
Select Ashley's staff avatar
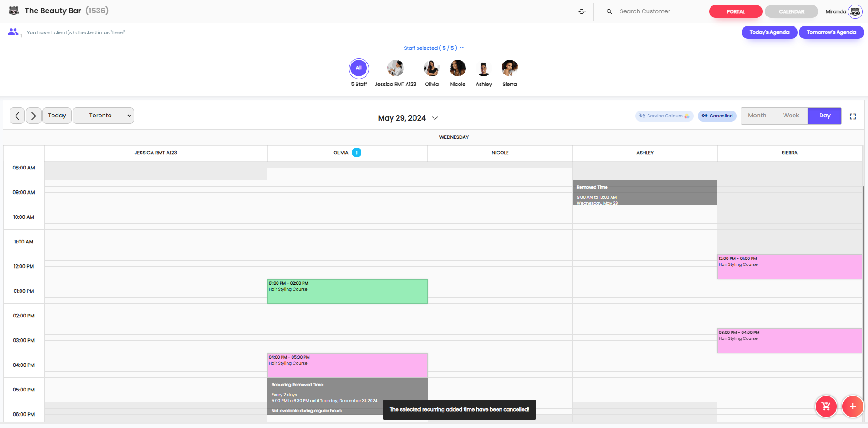tap(484, 68)
